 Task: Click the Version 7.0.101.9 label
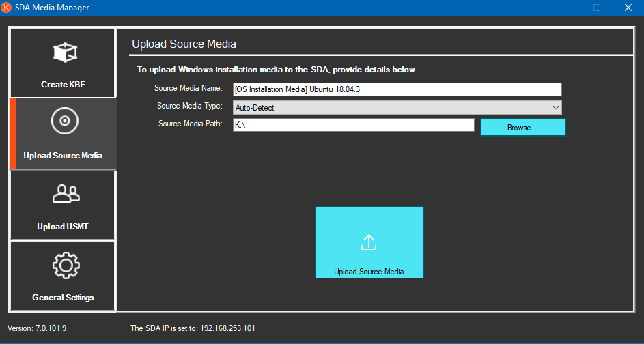(x=37, y=328)
